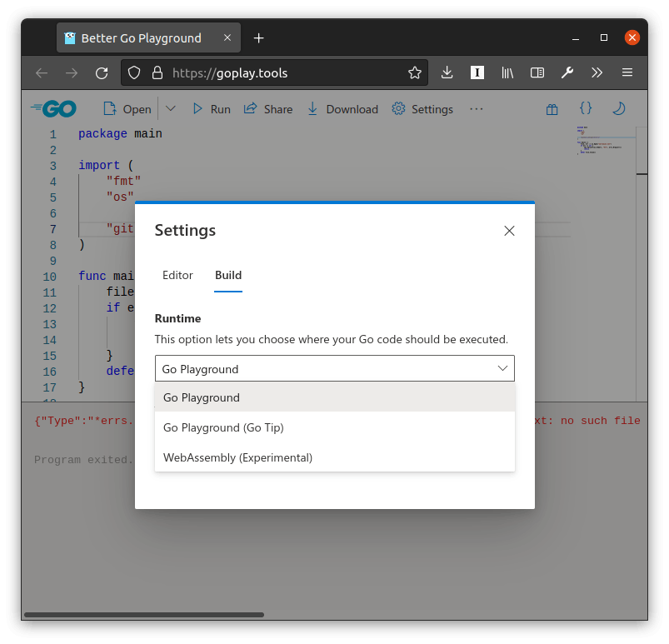Choose the Go Playground runtime option
This screenshot has width=669, height=644.
(335, 397)
